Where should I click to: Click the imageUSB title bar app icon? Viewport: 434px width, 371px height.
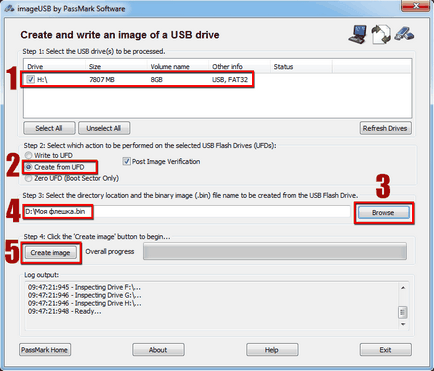point(10,8)
